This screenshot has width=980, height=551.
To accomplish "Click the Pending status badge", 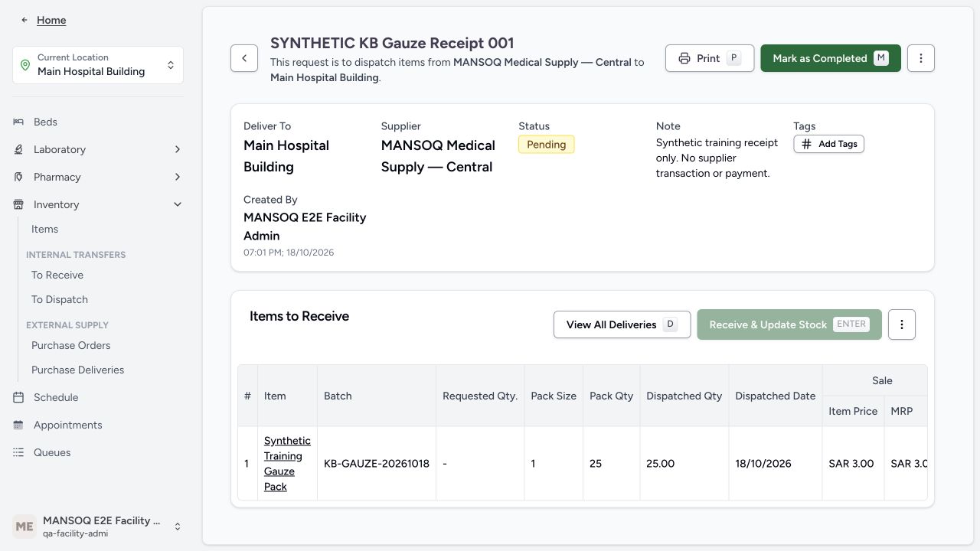I will [x=547, y=145].
